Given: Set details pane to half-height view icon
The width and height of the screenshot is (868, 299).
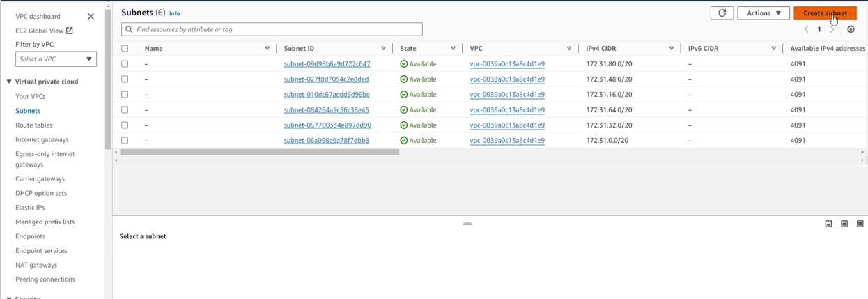Looking at the screenshot, I should pos(844,224).
